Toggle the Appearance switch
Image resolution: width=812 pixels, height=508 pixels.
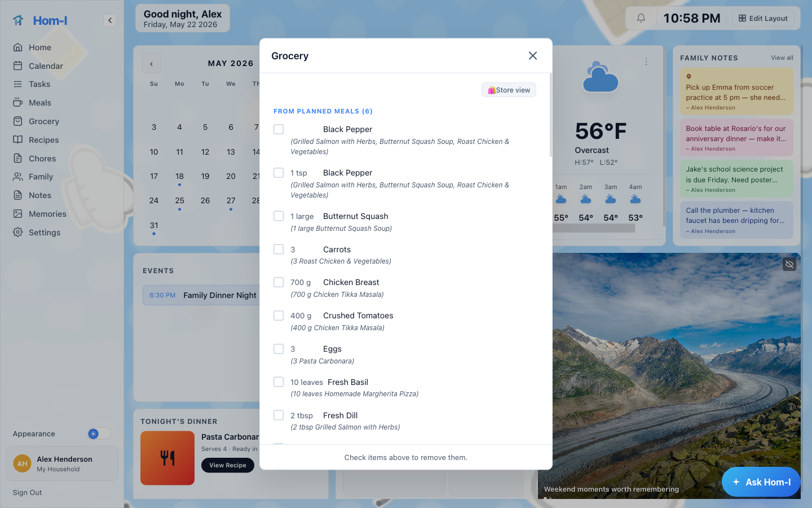(x=99, y=433)
